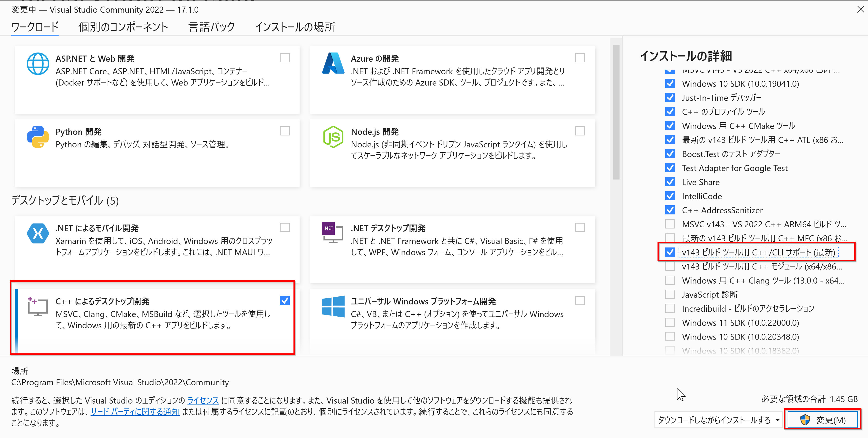Uncheck C++ のプロファイル ツール checkbox
868x438 pixels.
[x=670, y=112]
